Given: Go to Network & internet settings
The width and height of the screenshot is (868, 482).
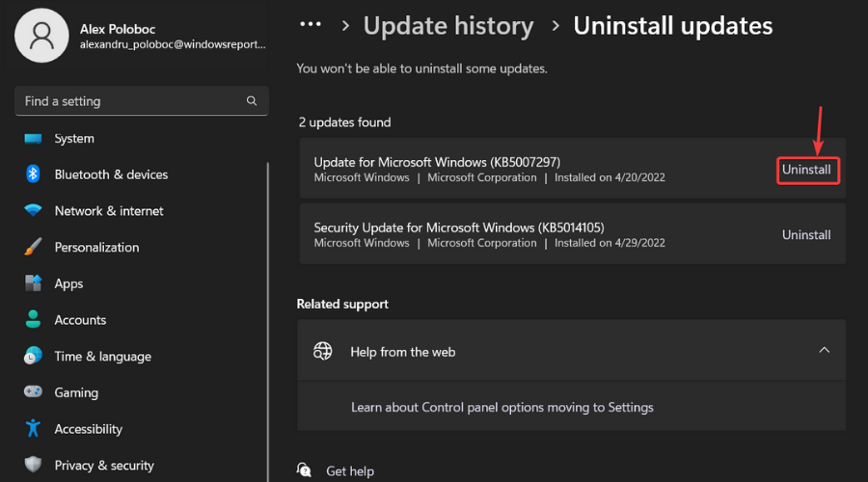Looking at the screenshot, I should click(108, 211).
